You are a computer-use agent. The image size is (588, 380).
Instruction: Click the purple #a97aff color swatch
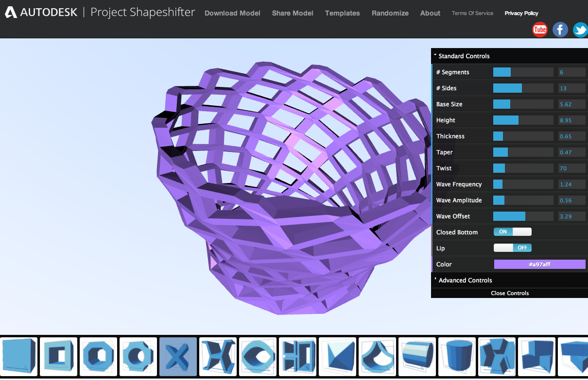coord(539,264)
